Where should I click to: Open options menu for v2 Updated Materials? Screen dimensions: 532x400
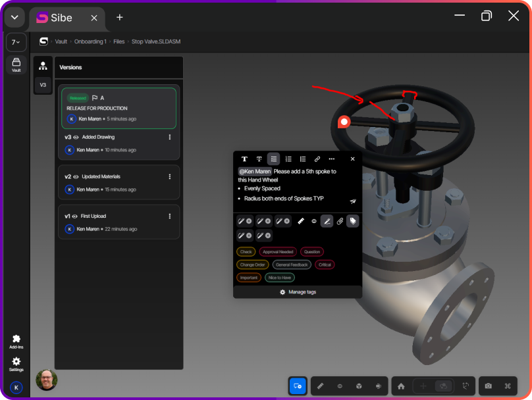click(x=170, y=176)
